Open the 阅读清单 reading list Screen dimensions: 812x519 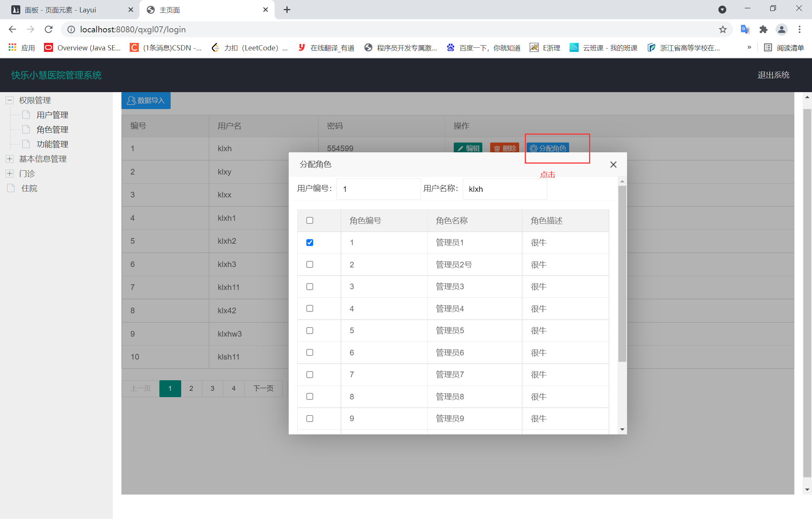(784, 48)
